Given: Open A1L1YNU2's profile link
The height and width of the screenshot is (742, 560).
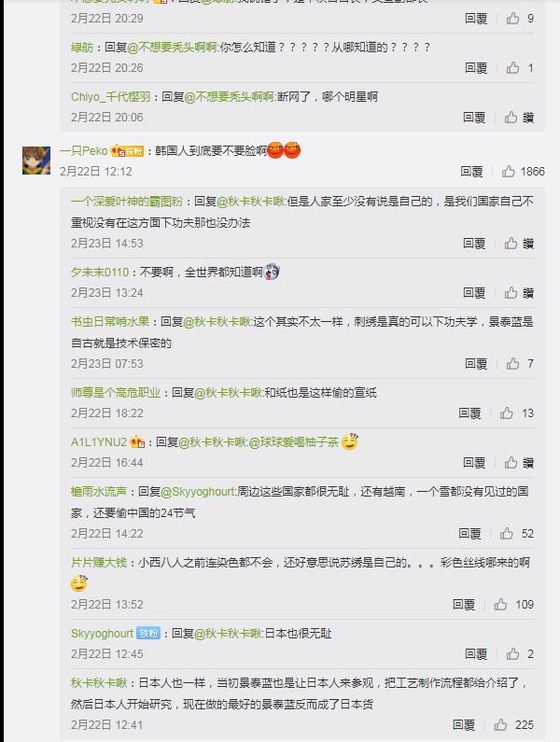Looking at the screenshot, I should pos(99,442).
